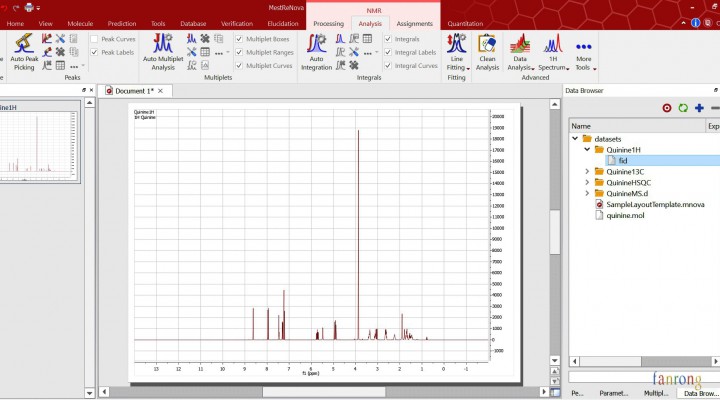
Task: Uncheck the Multiplet Boxes option
Action: 238,39
